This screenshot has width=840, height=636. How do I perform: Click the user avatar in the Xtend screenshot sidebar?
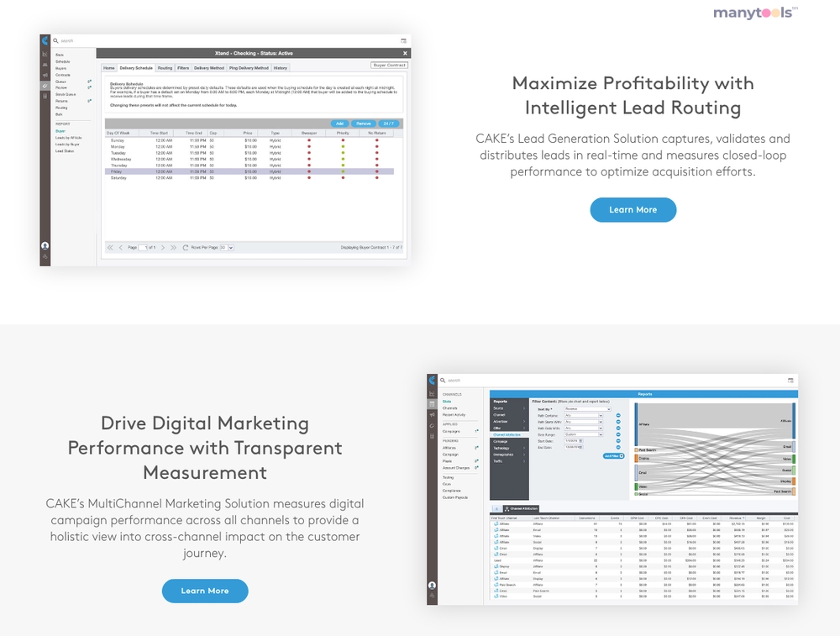[45, 245]
